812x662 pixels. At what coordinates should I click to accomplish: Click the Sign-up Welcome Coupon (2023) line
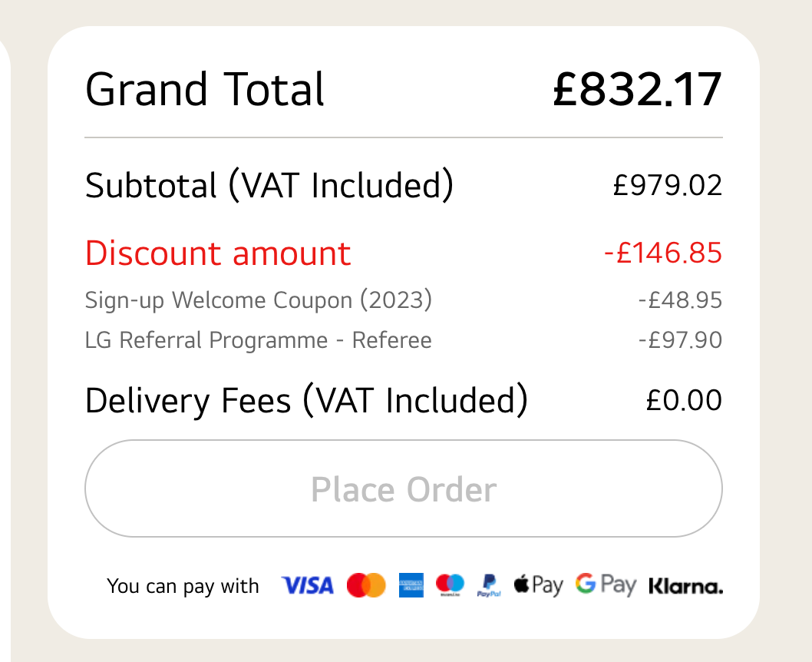(259, 300)
